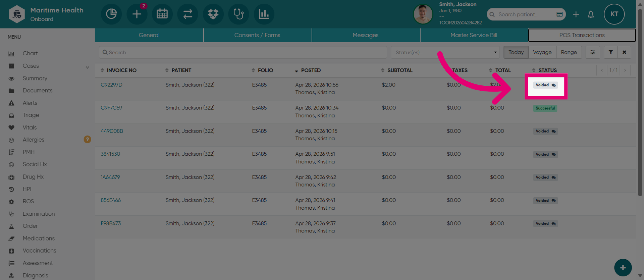
Task: Select the Today date filter
Action: [516, 52]
